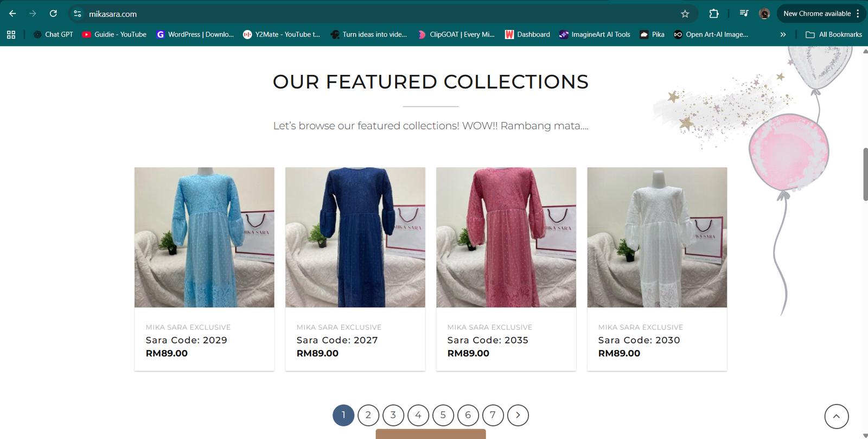Click the white dress product thumbnail
Screen dimensions: 868x439
656,237
